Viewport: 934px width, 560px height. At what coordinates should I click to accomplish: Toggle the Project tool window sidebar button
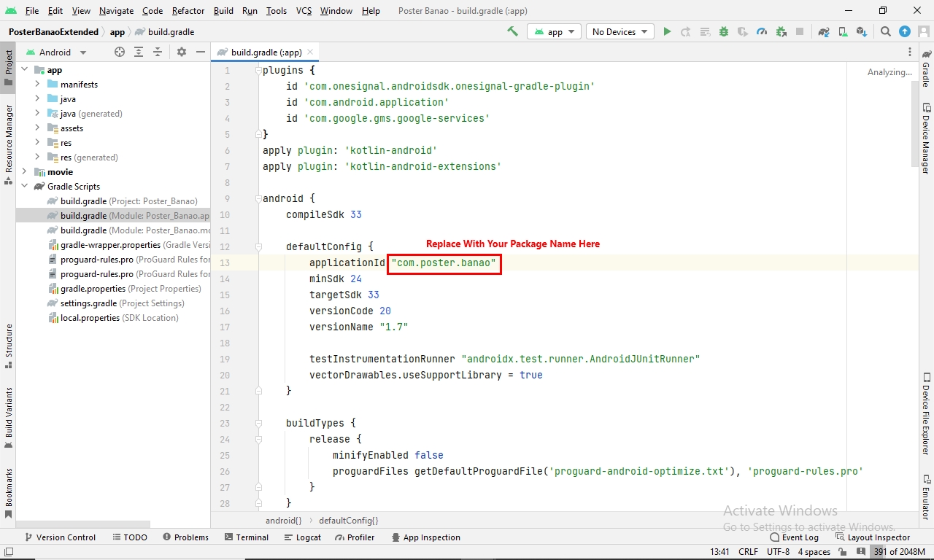point(9,67)
